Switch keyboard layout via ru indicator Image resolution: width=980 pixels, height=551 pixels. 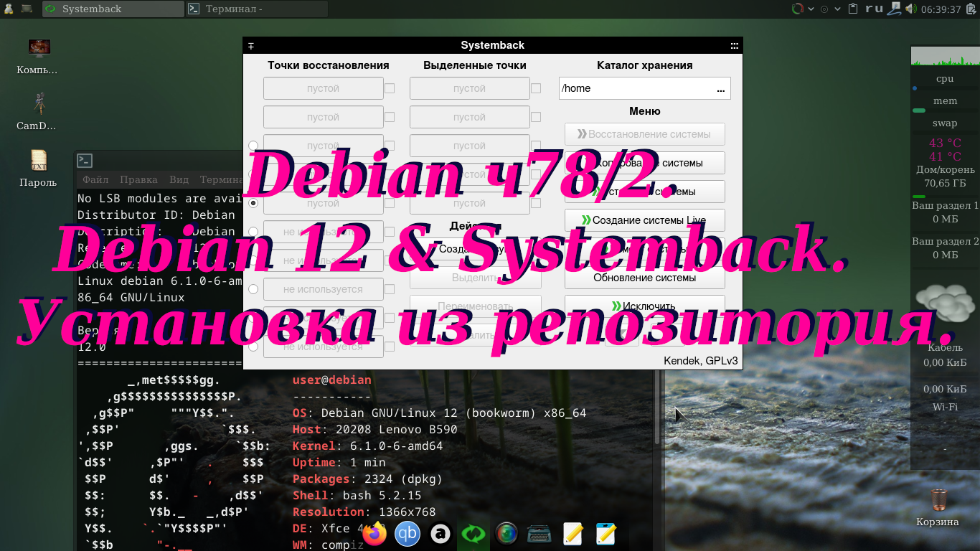(874, 9)
